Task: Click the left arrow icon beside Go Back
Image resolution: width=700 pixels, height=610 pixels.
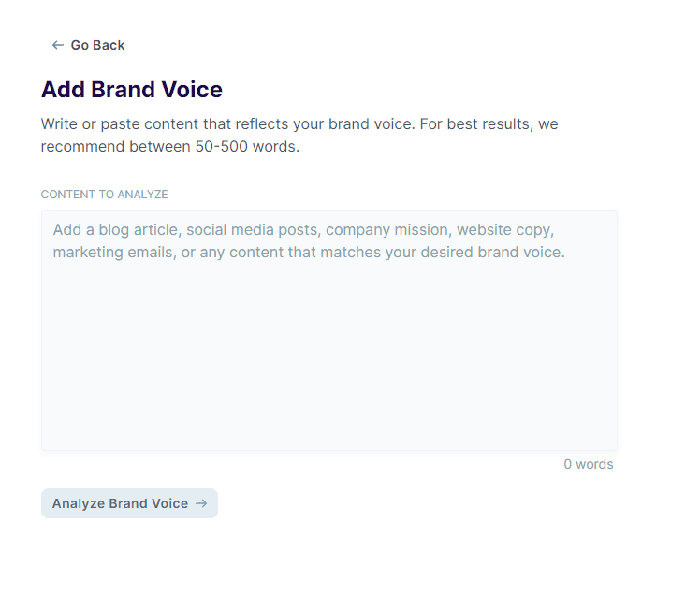Action: (58, 45)
